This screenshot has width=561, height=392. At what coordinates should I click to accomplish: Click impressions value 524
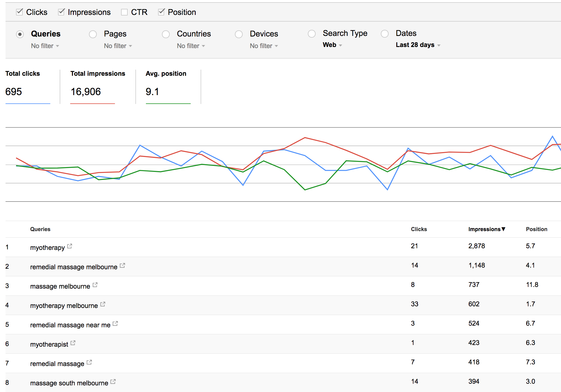click(474, 323)
